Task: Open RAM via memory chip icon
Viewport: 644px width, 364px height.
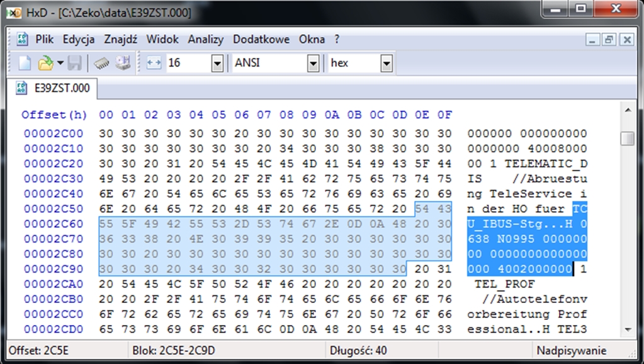Action: tap(101, 63)
